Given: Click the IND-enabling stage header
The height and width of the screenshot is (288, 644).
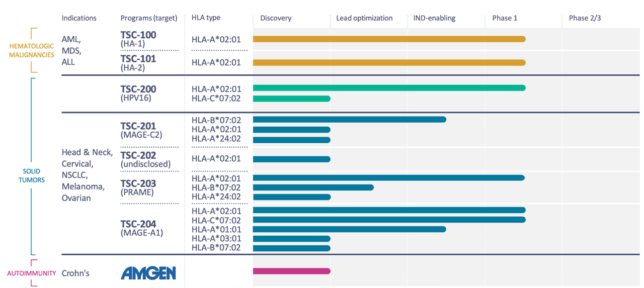Looking at the screenshot, I should tap(434, 18).
